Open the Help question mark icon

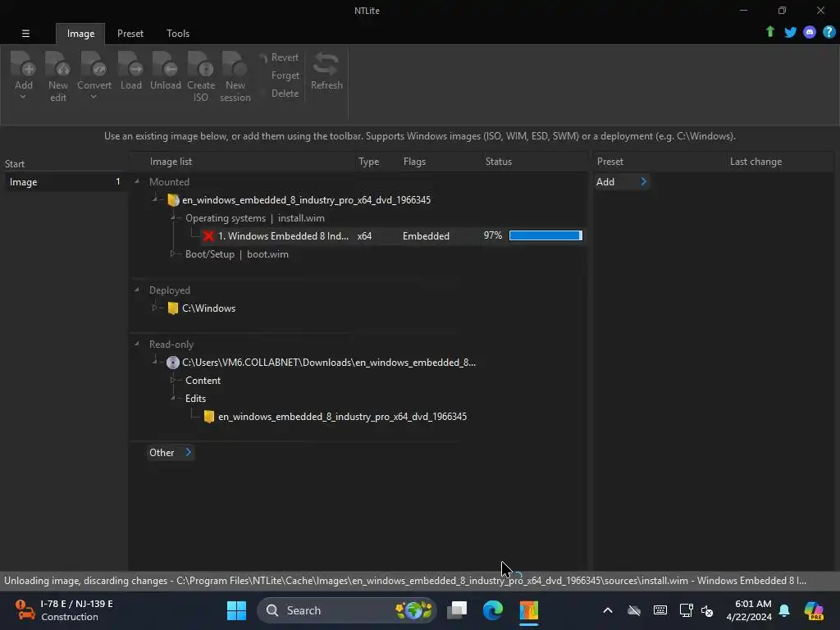[829, 32]
